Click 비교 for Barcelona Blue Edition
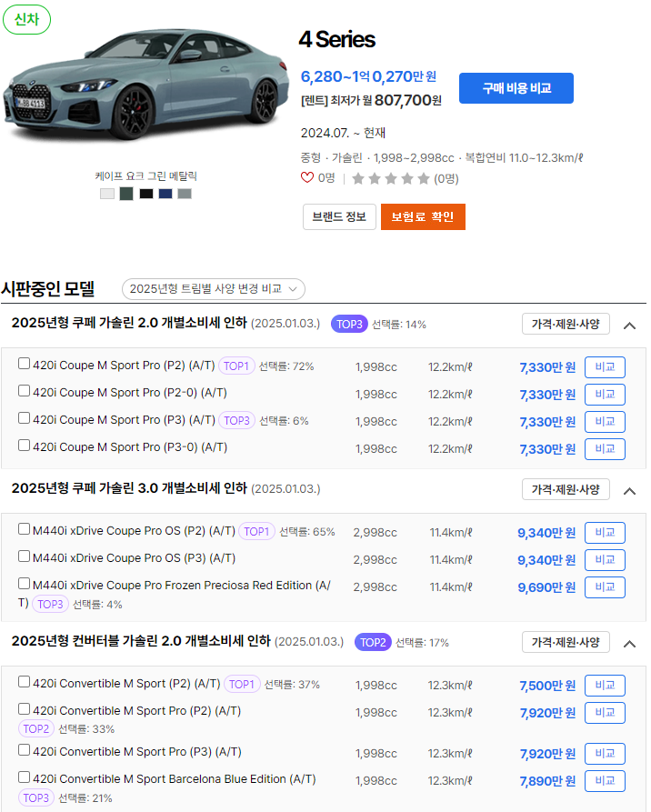Viewport: 651px width, 812px height. click(x=605, y=781)
